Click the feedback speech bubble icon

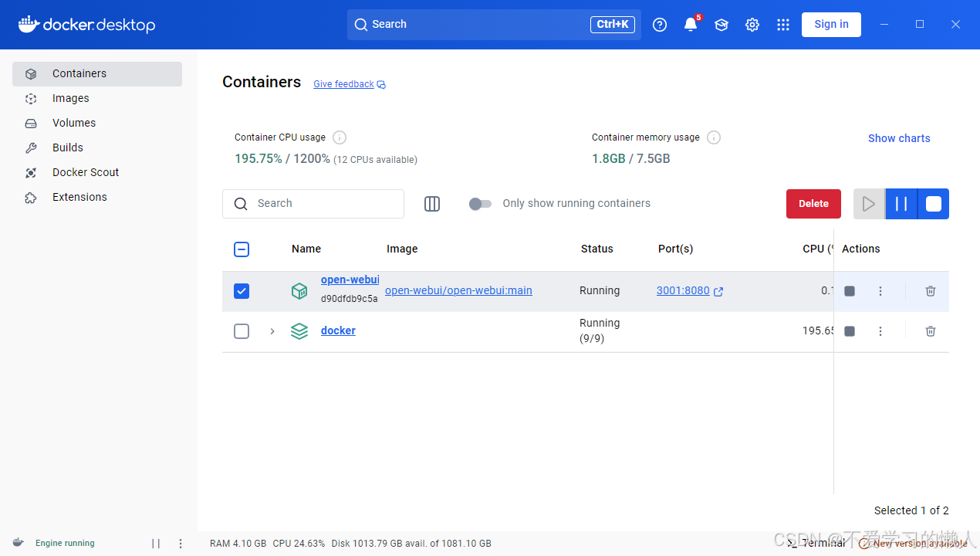click(x=381, y=85)
